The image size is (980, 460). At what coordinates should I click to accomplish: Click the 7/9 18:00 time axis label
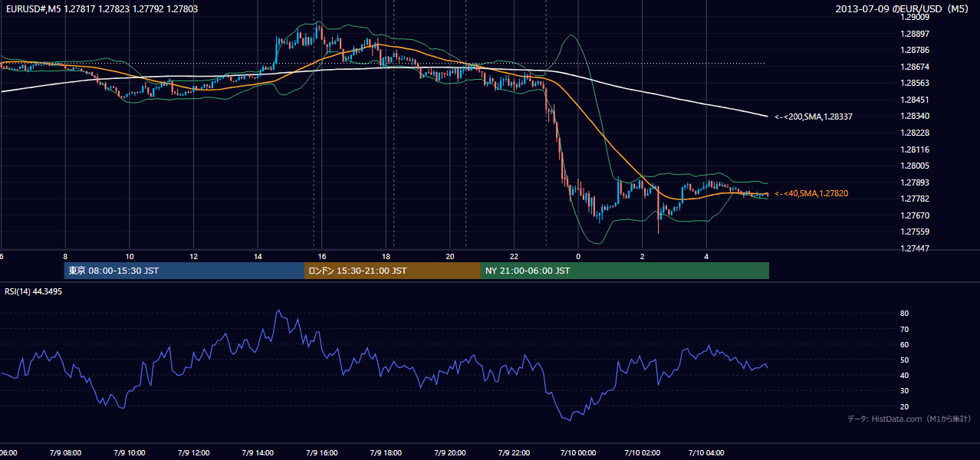click(386, 452)
